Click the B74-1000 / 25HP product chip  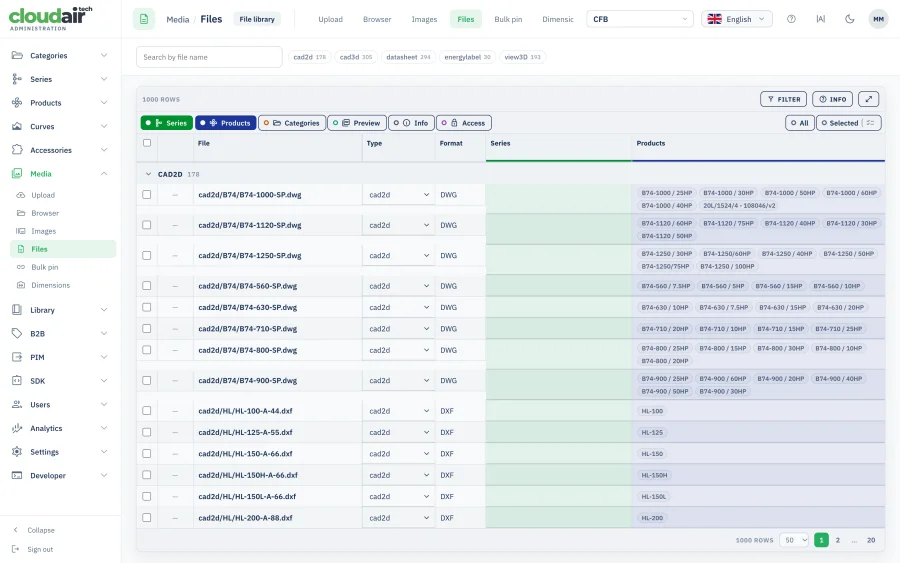click(x=666, y=193)
